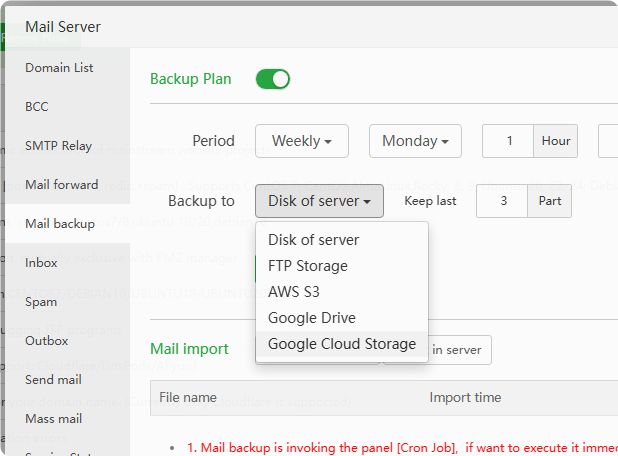Choose FTP Storage from the list
Screen dimensions: 618x456
pos(308,266)
